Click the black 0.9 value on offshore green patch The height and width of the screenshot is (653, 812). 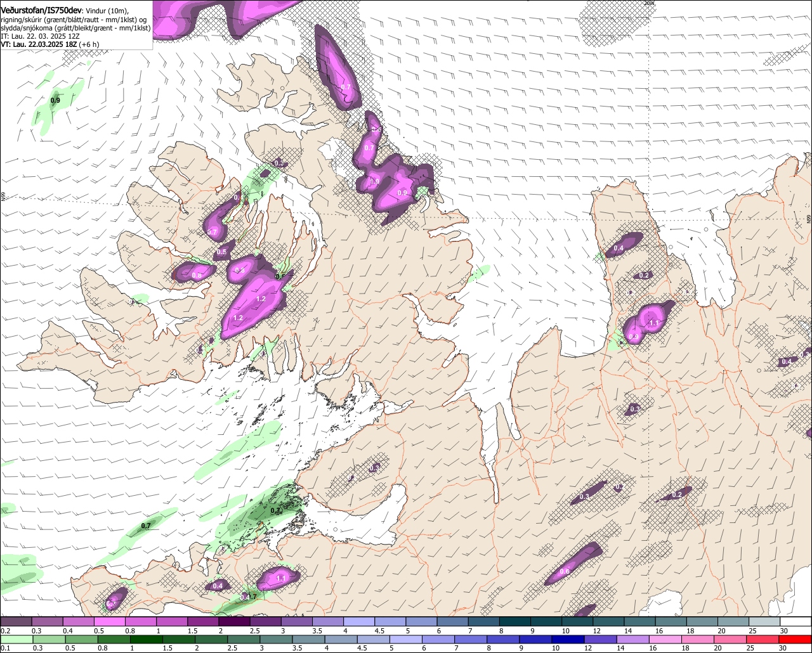(x=55, y=101)
